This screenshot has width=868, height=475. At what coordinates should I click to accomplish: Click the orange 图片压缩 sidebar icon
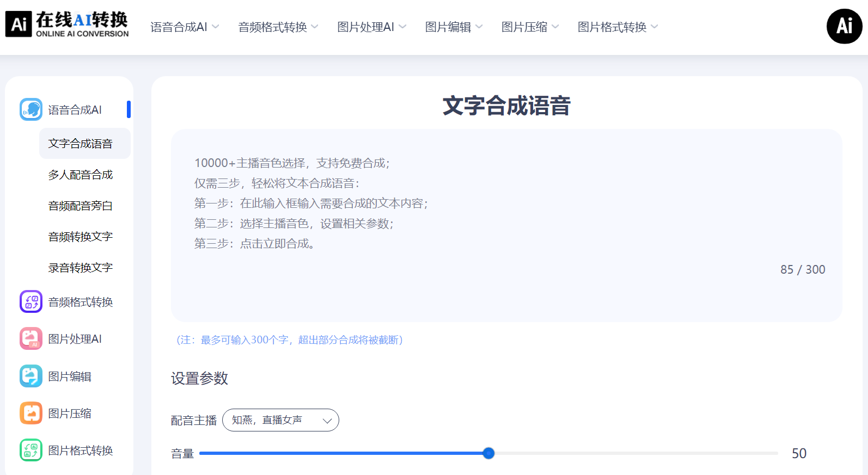point(31,413)
